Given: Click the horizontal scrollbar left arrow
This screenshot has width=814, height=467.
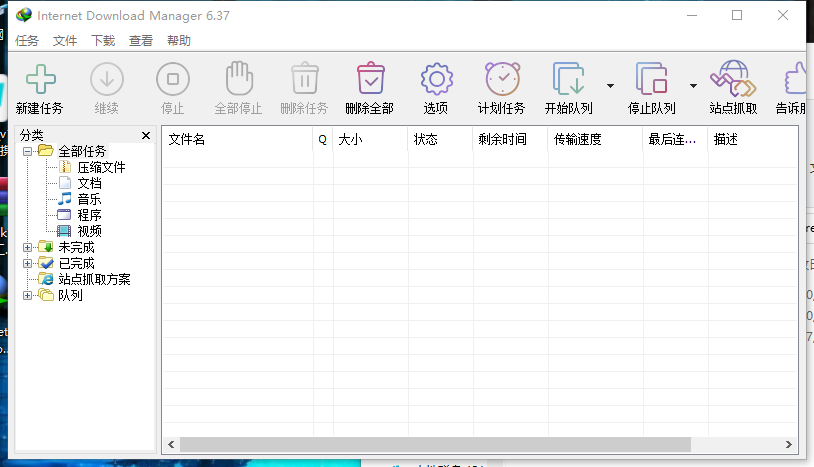Looking at the screenshot, I should (x=171, y=445).
